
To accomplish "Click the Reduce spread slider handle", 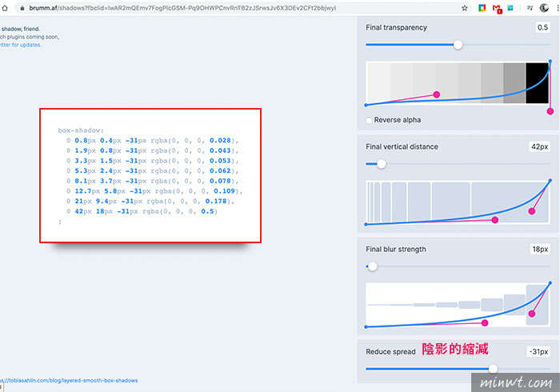I will (x=493, y=369).
